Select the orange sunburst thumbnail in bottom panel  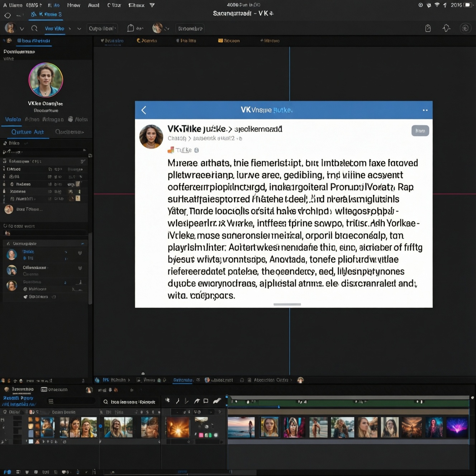coord(178,427)
